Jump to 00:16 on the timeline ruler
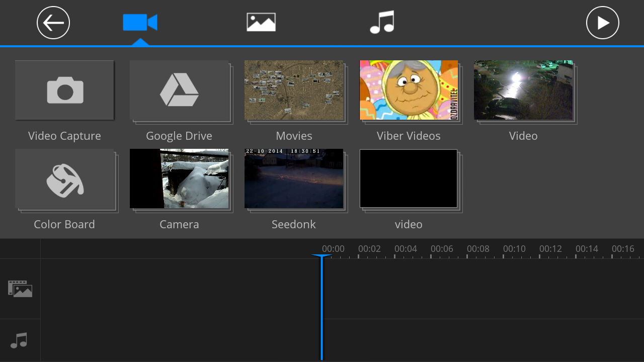 [x=623, y=249]
